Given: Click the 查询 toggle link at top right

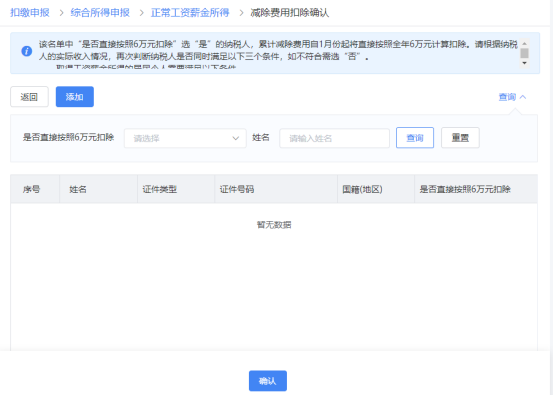Looking at the screenshot, I should (507, 97).
